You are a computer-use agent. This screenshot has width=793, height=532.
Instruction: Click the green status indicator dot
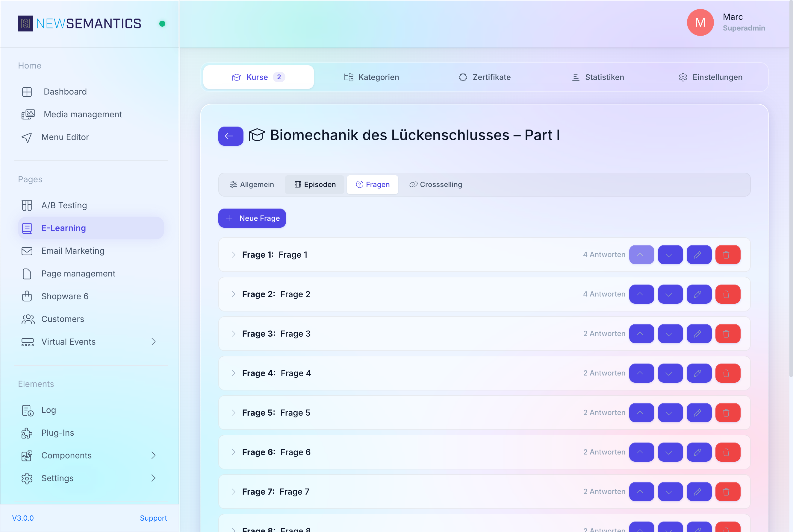tap(162, 23)
